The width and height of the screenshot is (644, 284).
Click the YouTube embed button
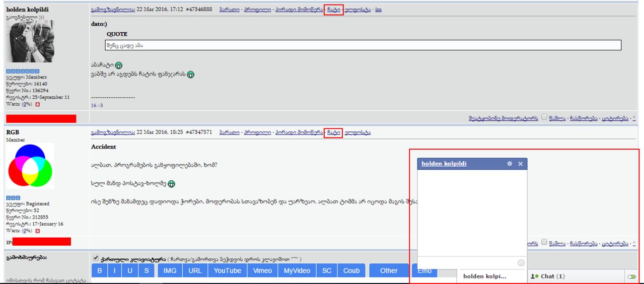[227, 270]
